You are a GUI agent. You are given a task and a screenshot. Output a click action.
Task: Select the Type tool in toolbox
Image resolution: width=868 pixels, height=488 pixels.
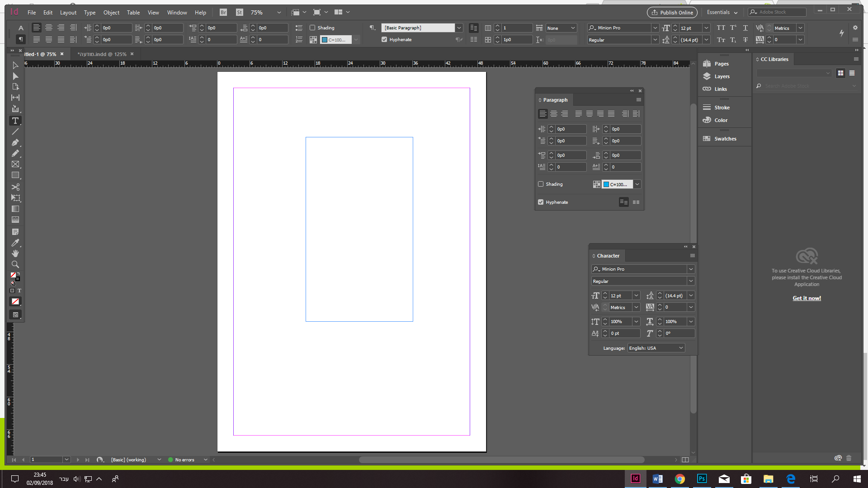coord(15,121)
